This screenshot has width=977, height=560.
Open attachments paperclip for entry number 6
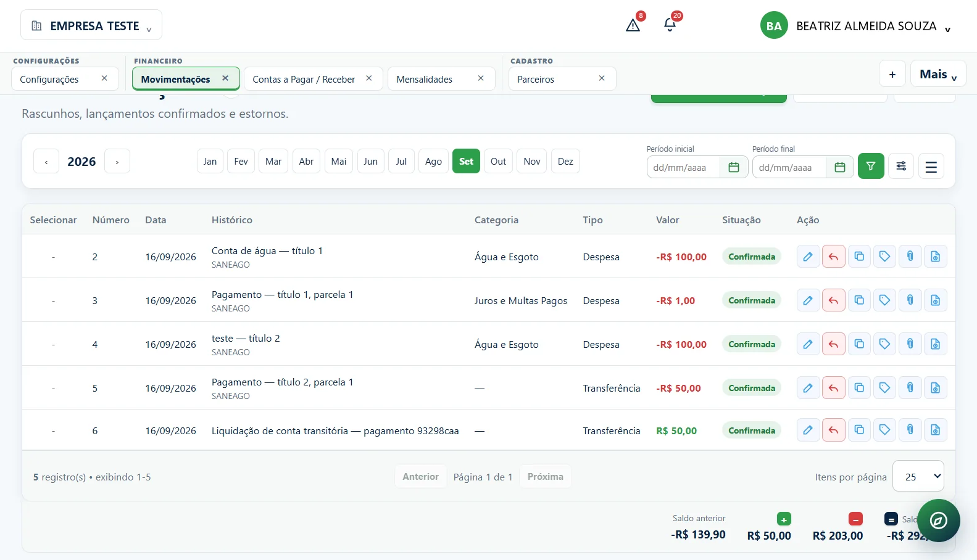click(x=910, y=430)
